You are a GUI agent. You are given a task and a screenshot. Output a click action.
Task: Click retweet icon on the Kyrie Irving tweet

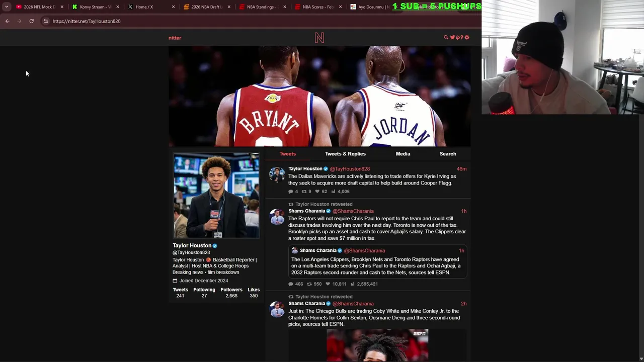(x=304, y=192)
